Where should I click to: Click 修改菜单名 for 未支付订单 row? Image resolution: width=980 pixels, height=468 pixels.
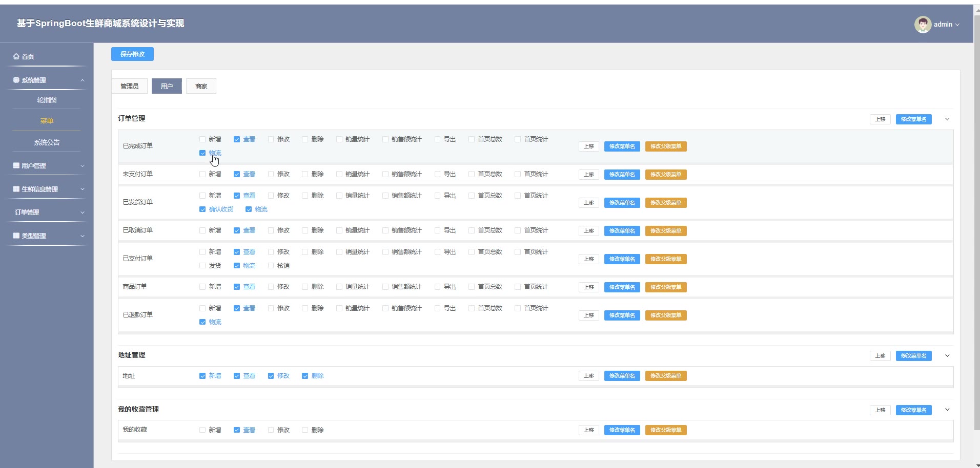point(622,175)
